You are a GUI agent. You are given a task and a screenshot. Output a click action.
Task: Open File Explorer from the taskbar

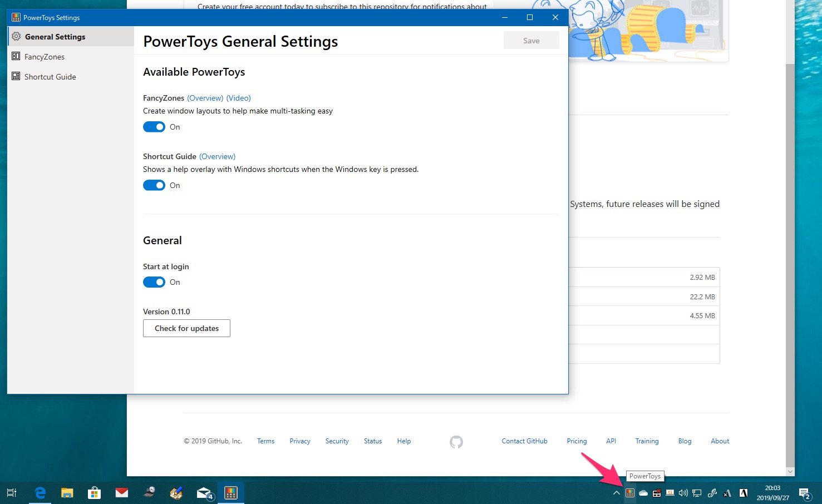pos(67,493)
